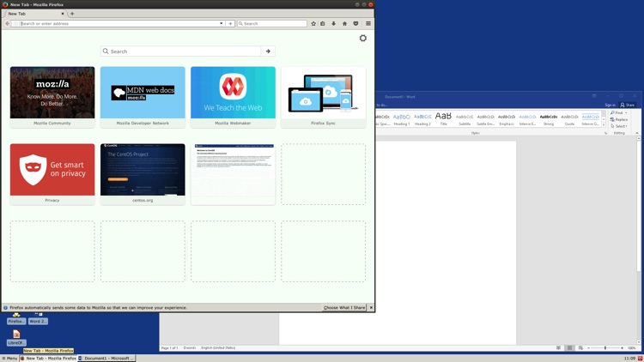Switch Word to Print Layout view
Screen dimensions: 644x362
569,348
